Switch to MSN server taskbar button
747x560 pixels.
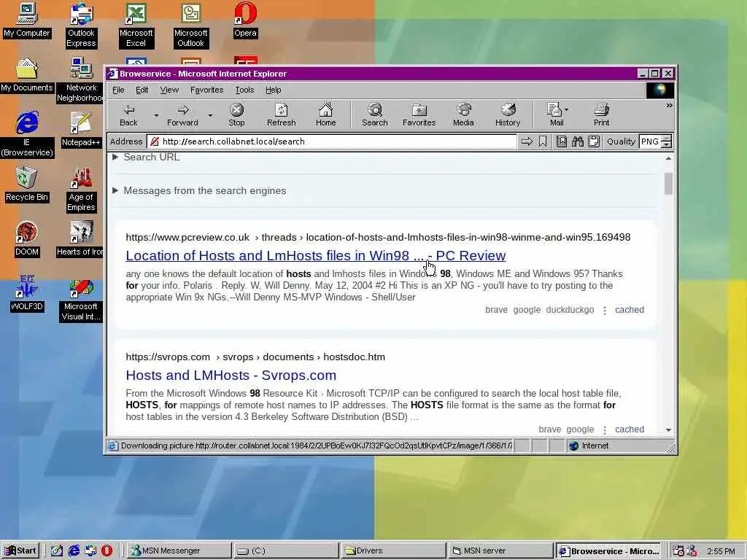click(x=500, y=551)
